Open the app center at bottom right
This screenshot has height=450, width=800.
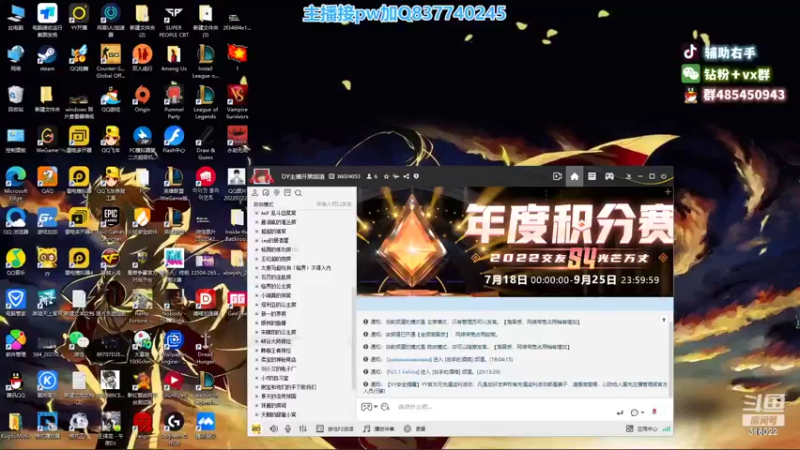642,429
